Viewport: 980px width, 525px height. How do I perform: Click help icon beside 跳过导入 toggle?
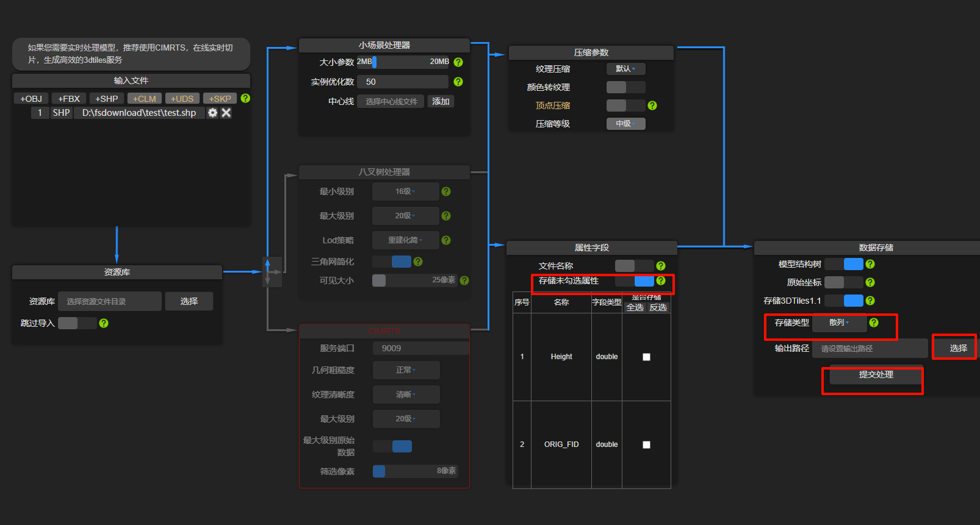pos(104,323)
